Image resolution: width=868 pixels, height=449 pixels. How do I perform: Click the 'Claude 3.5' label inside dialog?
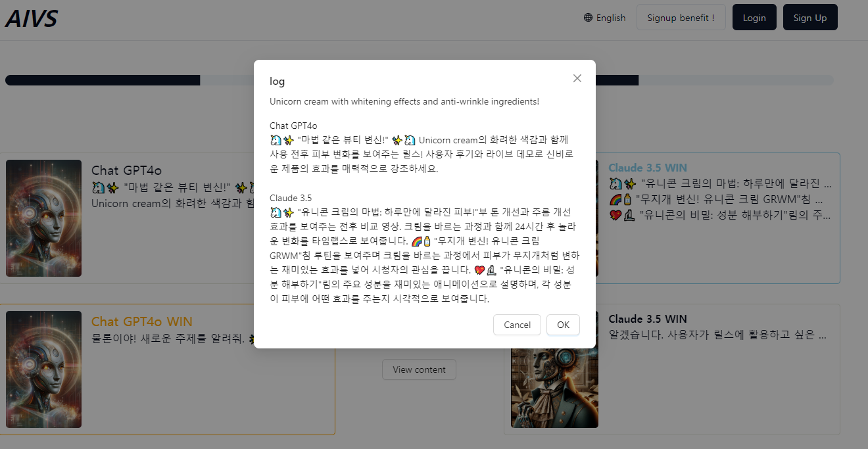coord(291,198)
